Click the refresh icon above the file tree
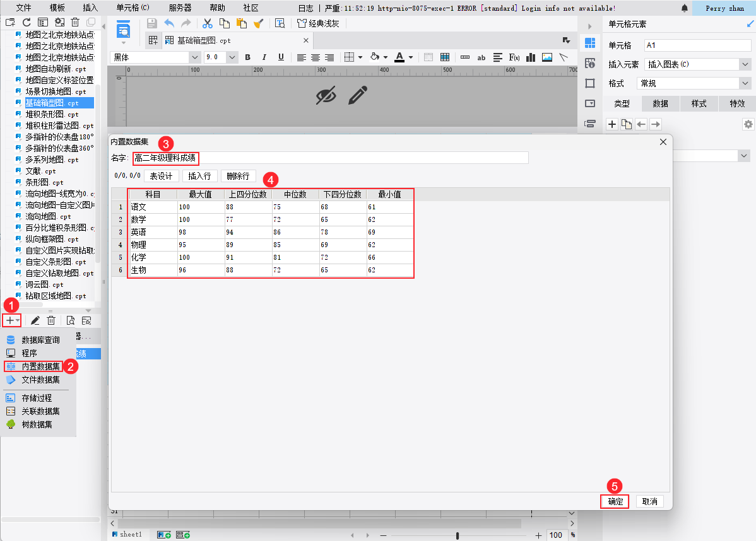This screenshot has width=756, height=541. pyautogui.click(x=27, y=22)
